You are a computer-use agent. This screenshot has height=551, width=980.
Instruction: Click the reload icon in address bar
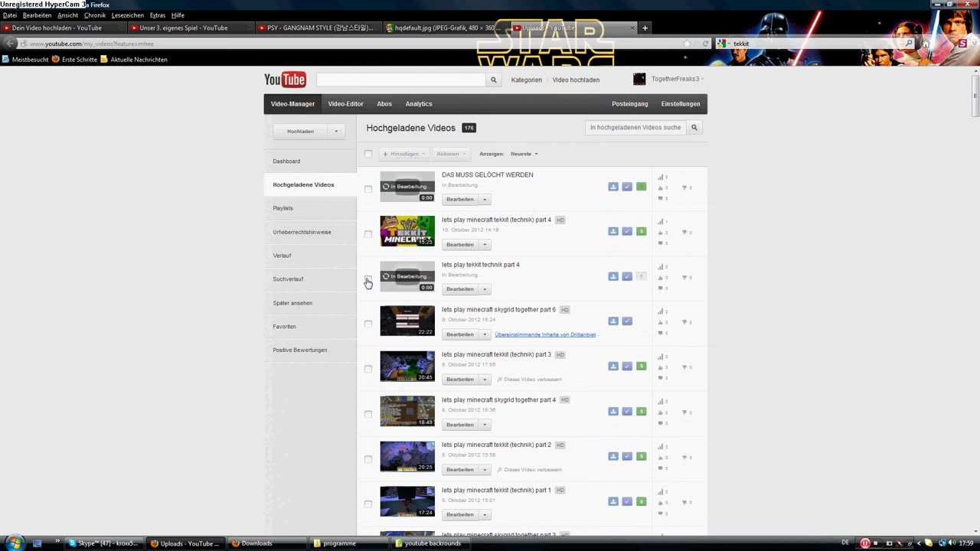pos(706,44)
